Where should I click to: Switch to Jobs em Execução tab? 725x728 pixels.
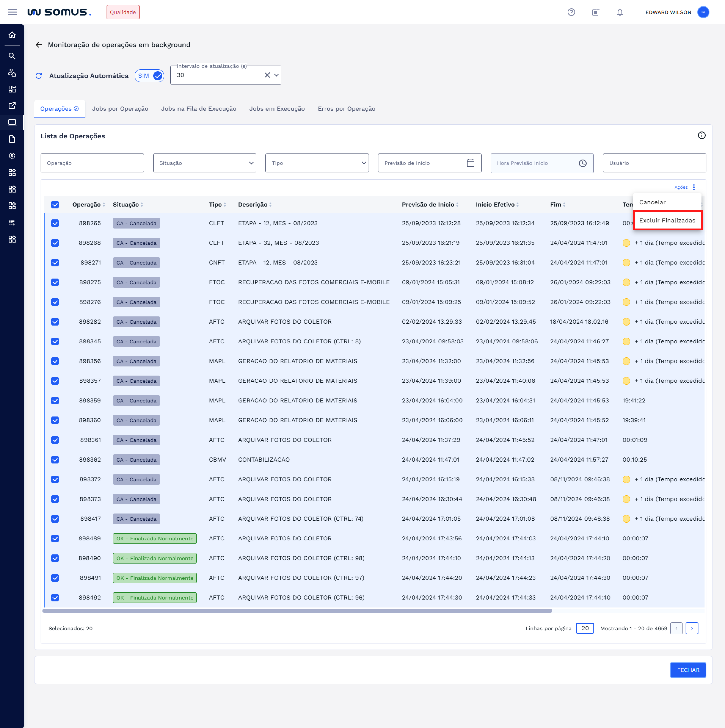tap(277, 109)
